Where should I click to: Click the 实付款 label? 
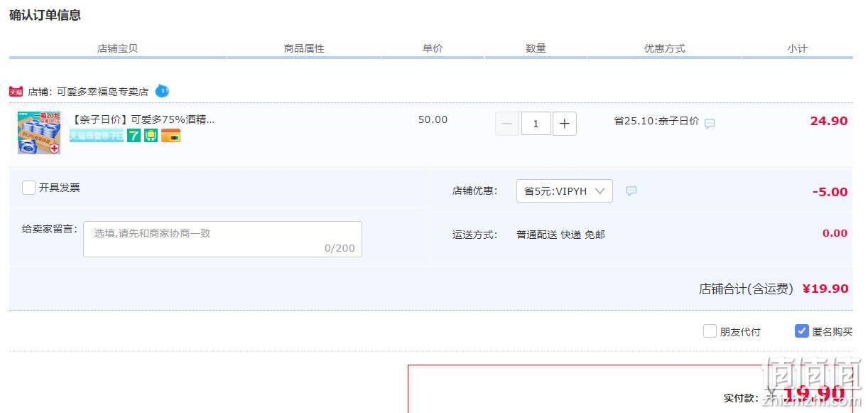[x=741, y=398]
